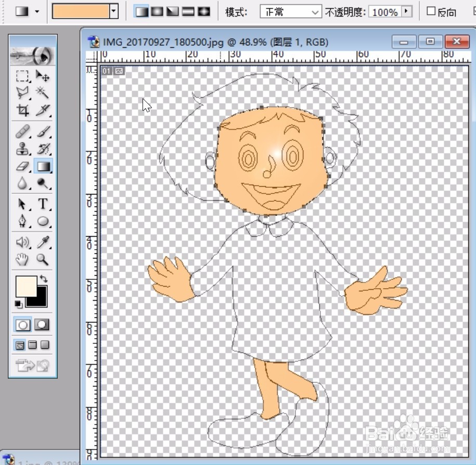Minimize the IMG_20170927_180500.jpg window
This screenshot has width=476, height=465.
pos(404,42)
